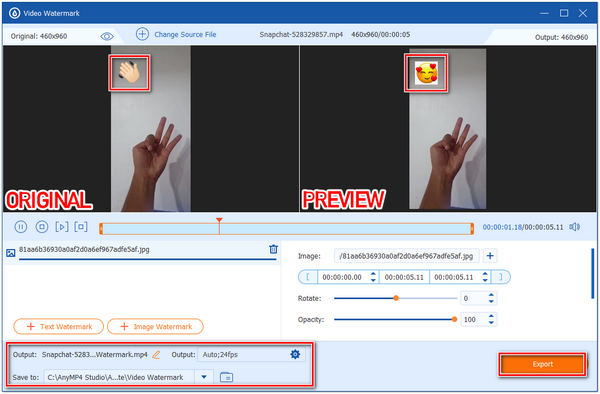The height and width of the screenshot is (394, 600).
Task: Click the Opacity slider handle
Action: point(454,319)
